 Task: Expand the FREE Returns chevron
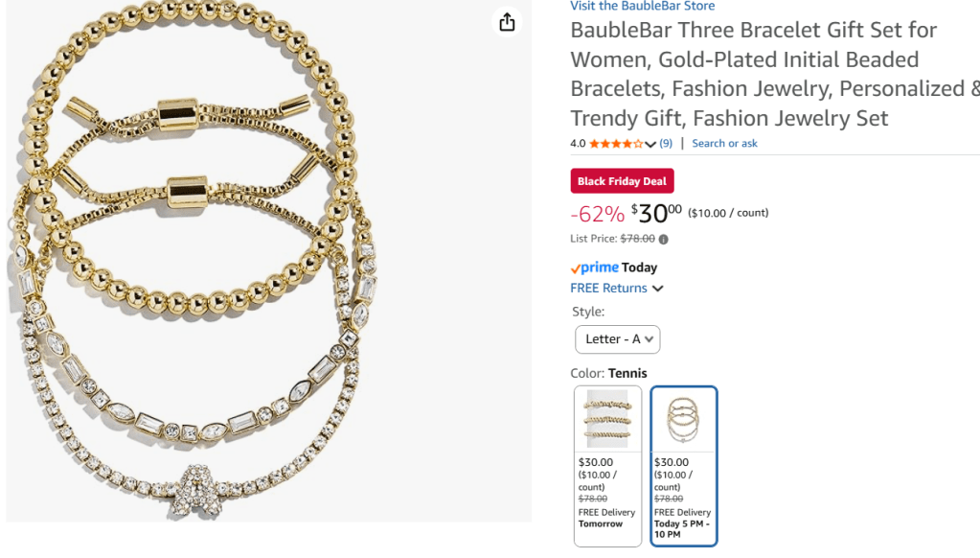[658, 289]
